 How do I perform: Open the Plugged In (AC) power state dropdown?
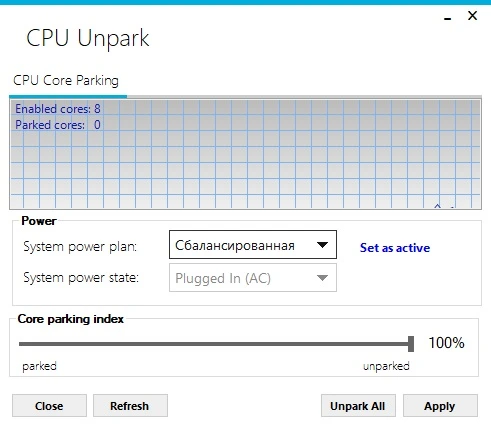click(x=253, y=278)
